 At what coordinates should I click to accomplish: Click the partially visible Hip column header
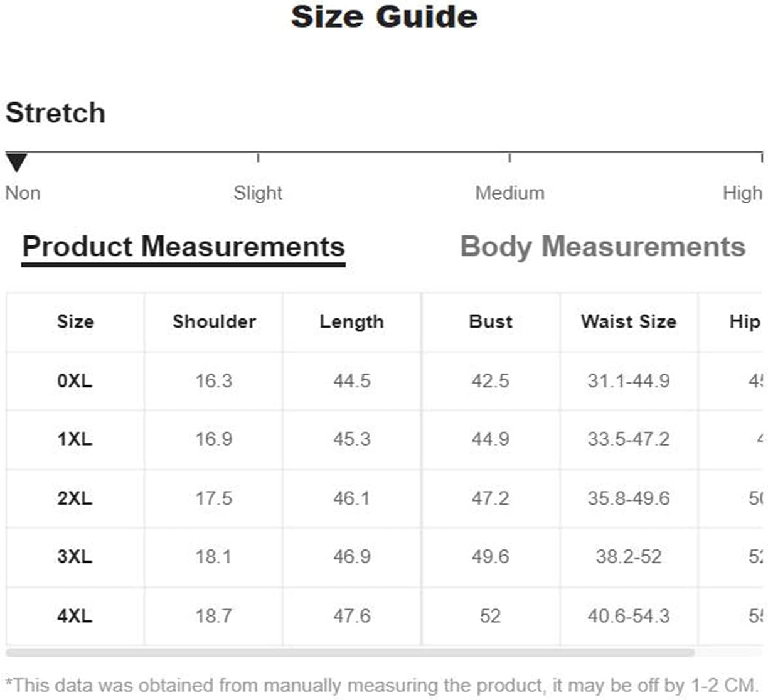[x=745, y=322]
